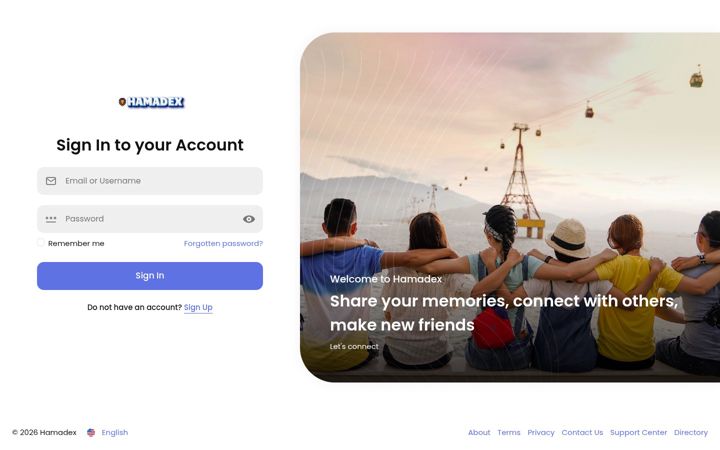This screenshot has height=450, width=720.
Task: Open the Terms footer link
Action: tap(509, 433)
